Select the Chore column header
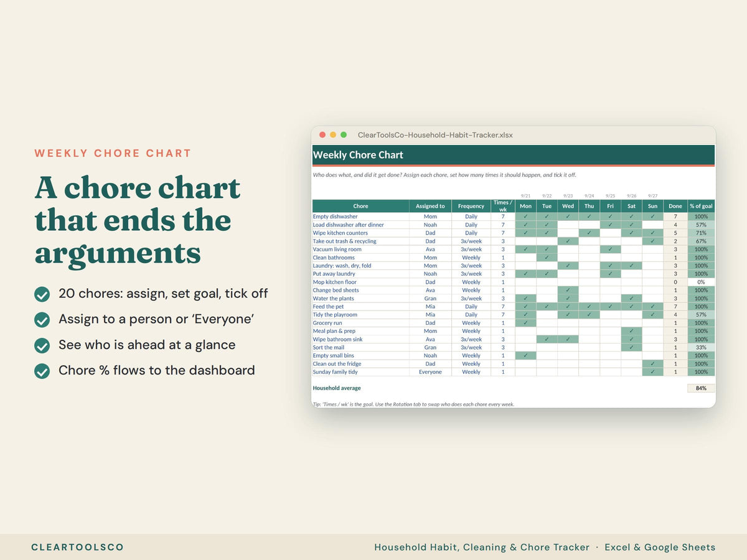The width and height of the screenshot is (747, 560). point(360,206)
